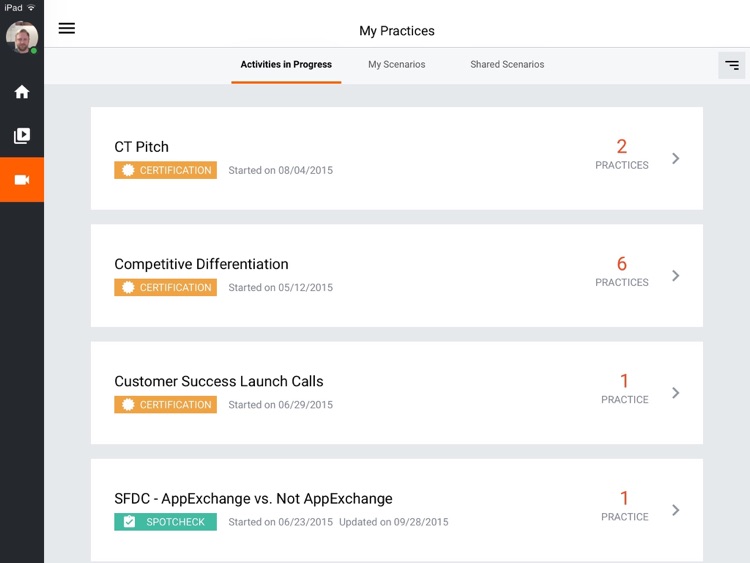The image size is (750, 563).
Task: Open the video library sidebar icon
Action: click(x=22, y=136)
